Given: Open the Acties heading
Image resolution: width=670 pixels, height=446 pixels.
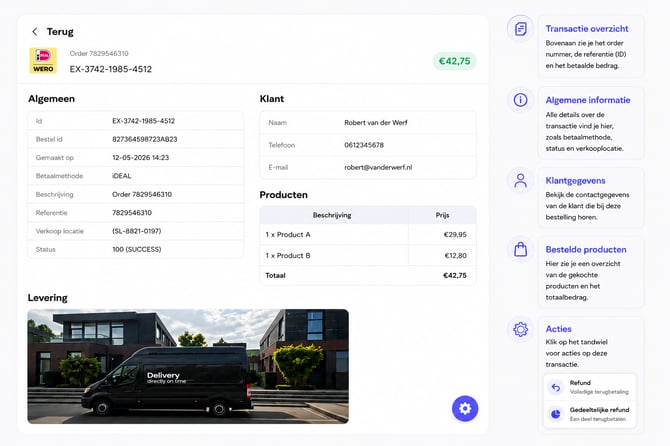Looking at the screenshot, I should tap(558, 329).
